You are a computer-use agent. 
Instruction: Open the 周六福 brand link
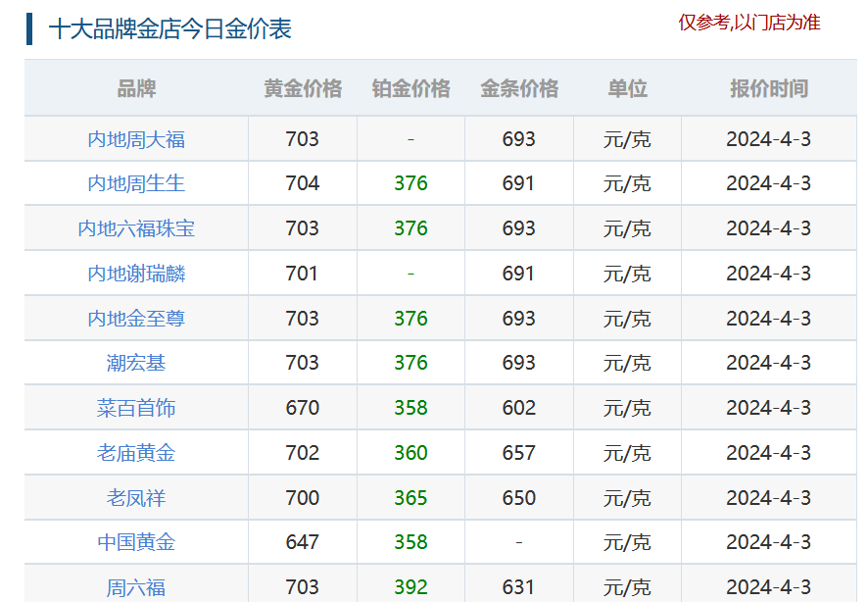tap(136, 587)
